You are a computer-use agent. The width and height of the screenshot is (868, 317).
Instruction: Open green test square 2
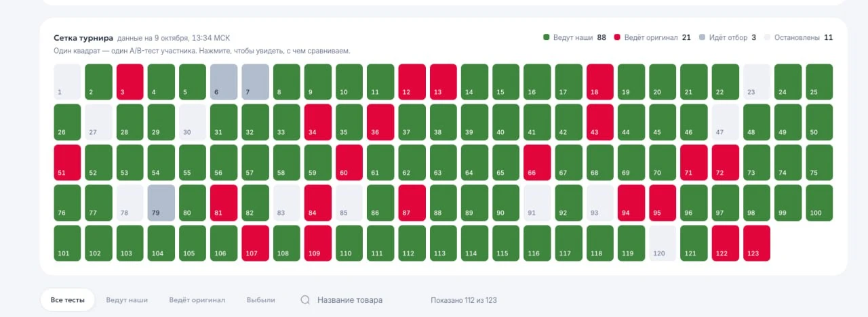[98, 82]
